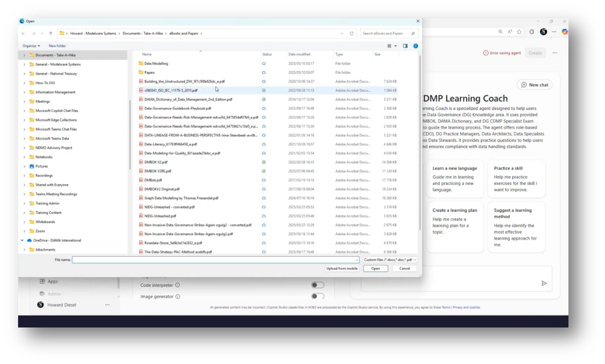This screenshot has height=364, width=605.
Task: Open the Privacy and cookies link
Action: (x=466, y=307)
